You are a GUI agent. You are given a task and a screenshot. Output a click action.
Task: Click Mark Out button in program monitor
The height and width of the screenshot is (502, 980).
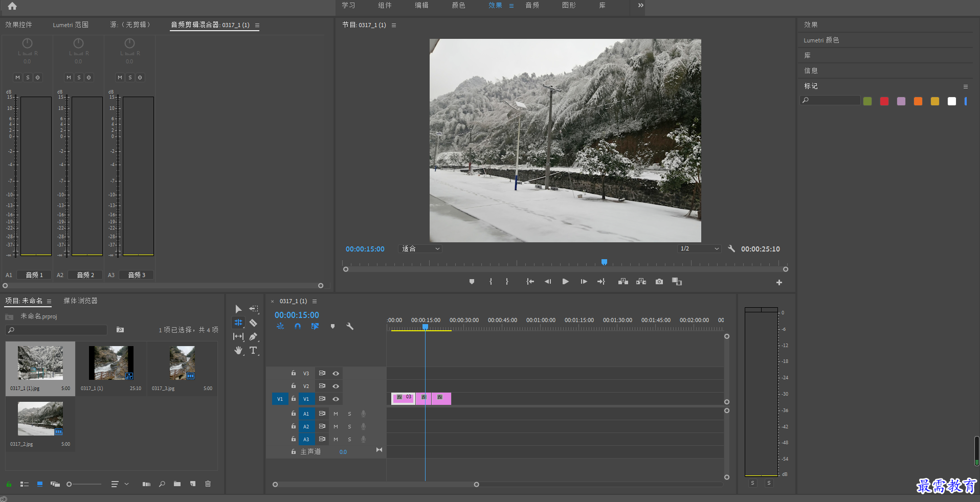click(x=507, y=282)
